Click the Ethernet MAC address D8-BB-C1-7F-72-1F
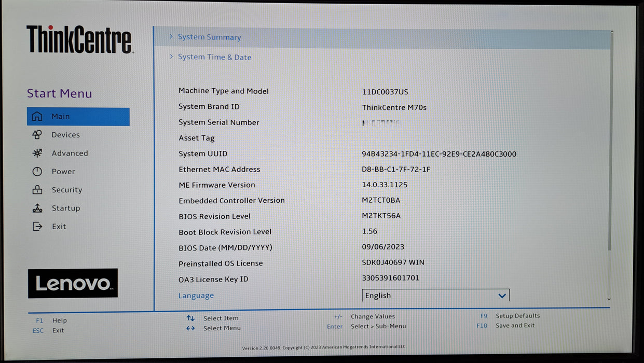The height and width of the screenshot is (363, 644). pyautogui.click(x=396, y=170)
